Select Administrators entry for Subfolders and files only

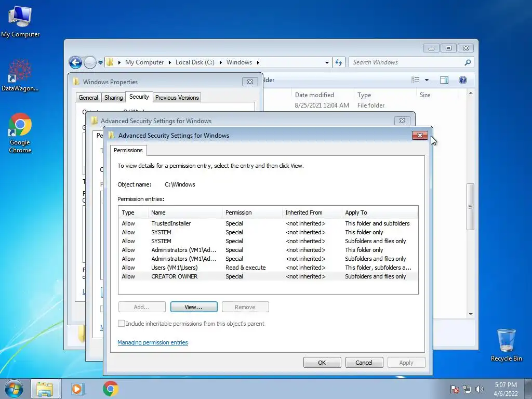pos(268,259)
